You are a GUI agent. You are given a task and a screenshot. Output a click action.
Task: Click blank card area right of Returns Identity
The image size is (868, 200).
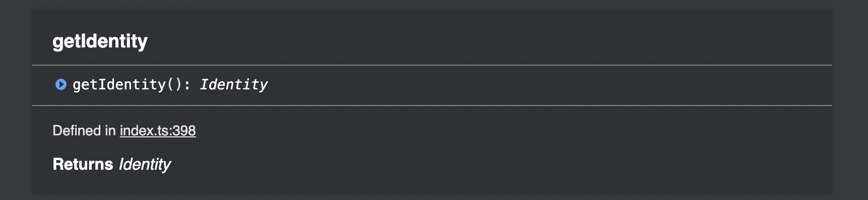click(499, 164)
